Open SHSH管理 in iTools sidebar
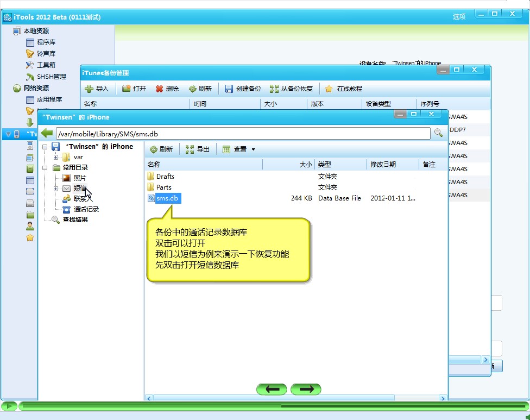 (46, 77)
